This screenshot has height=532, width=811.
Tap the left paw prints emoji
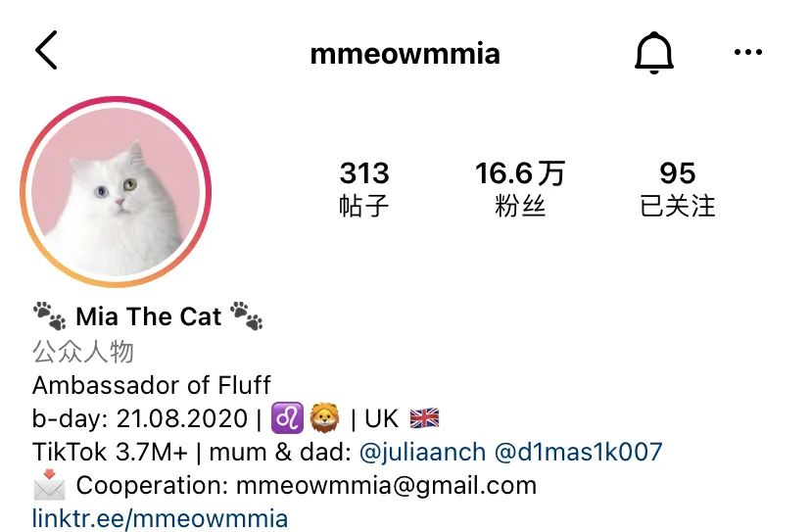[x=50, y=315]
